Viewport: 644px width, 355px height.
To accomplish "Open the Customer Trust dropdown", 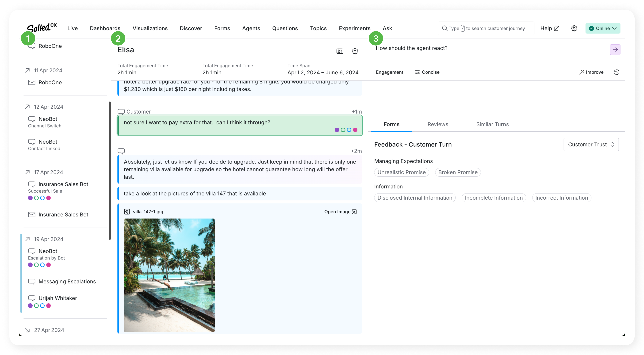I will [x=591, y=145].
